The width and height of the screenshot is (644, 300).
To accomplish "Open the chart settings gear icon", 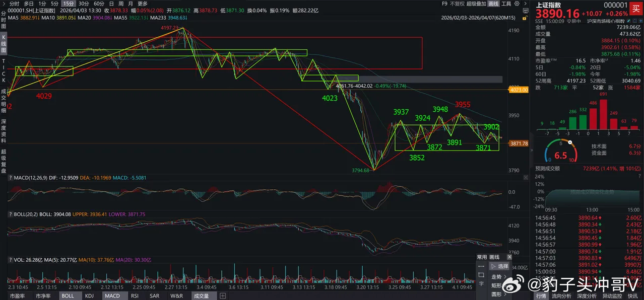I will 517,4.
